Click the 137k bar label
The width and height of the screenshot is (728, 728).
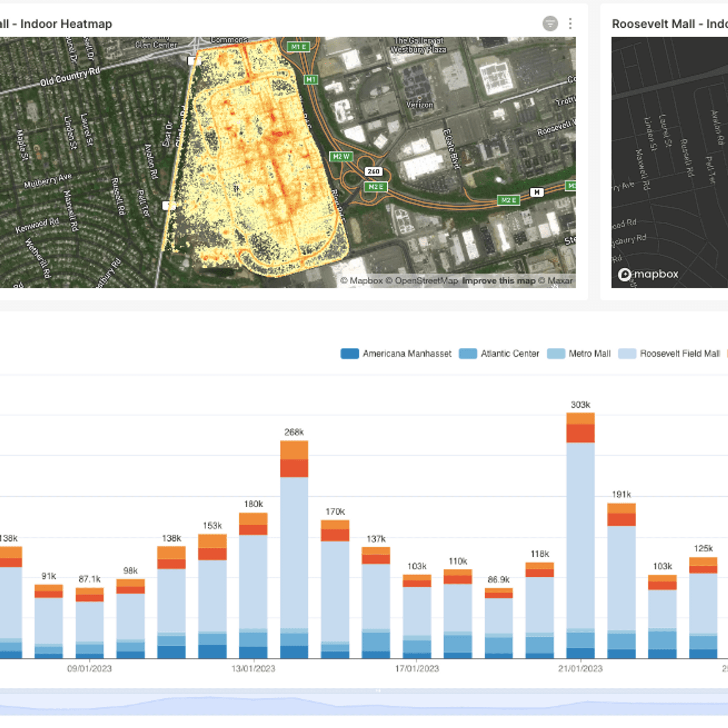point(376,539)
